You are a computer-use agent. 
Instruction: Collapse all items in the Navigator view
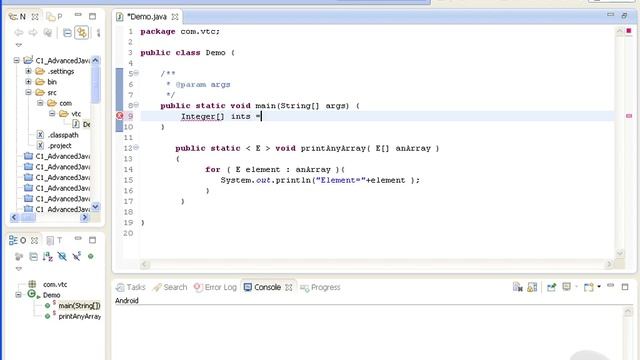coord(67,33)
